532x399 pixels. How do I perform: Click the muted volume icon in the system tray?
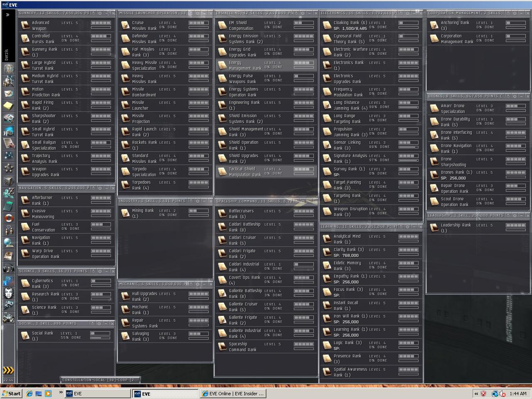point(502,394)
